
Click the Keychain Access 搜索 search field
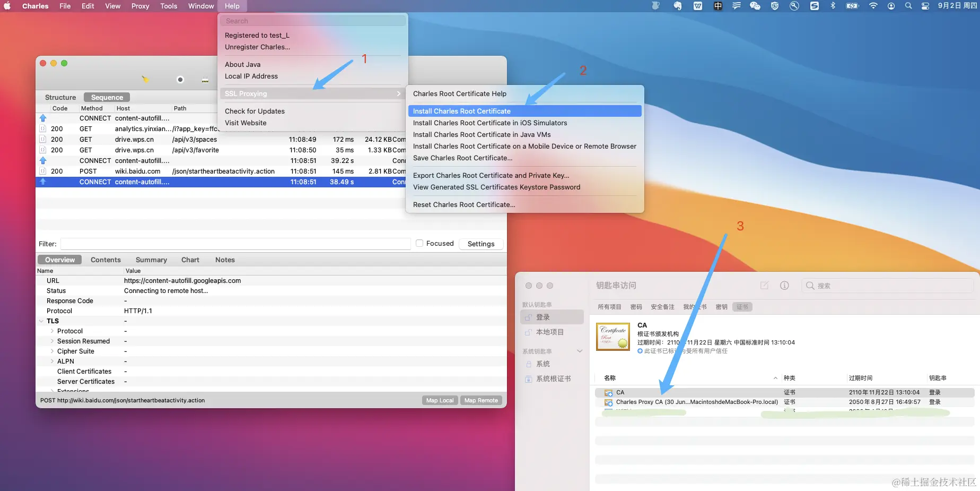888,286
